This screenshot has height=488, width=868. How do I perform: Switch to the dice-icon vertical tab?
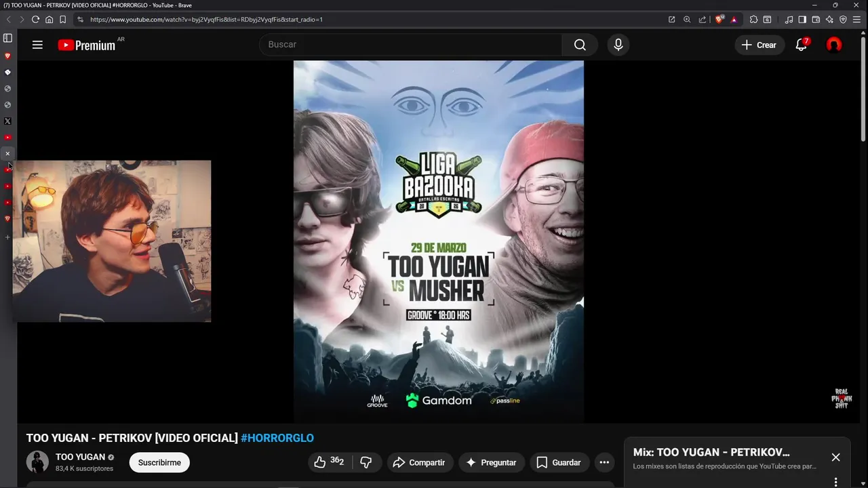pos(7,72)
